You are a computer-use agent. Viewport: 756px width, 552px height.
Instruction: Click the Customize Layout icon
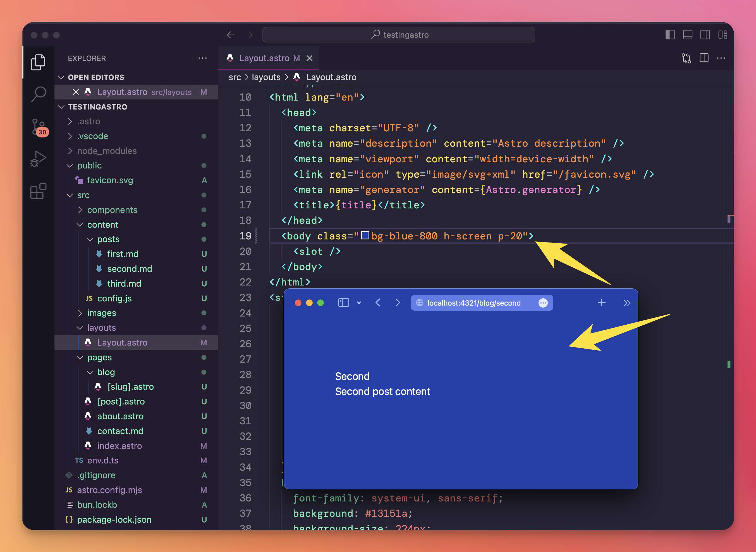pos(722,35)
